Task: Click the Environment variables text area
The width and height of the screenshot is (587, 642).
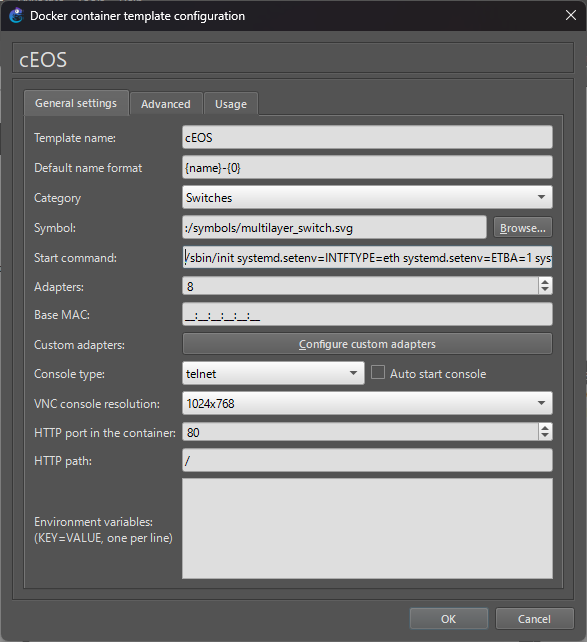Action: pos(367,529)
